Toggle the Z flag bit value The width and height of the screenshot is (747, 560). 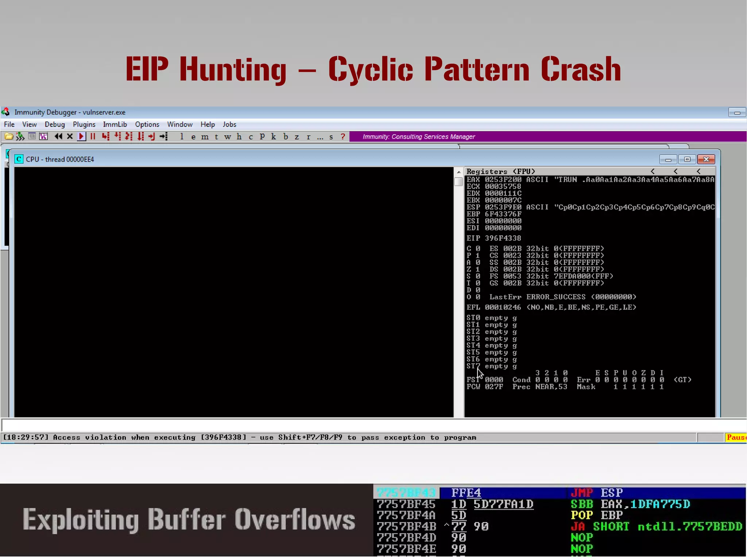(x=477, y=270)
